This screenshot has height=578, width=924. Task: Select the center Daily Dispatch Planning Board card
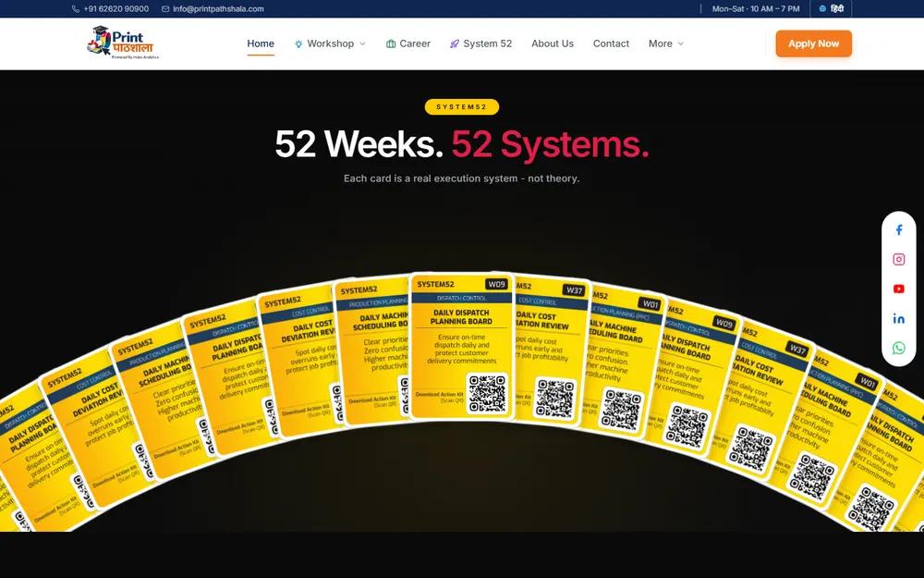tap(461, 346)
